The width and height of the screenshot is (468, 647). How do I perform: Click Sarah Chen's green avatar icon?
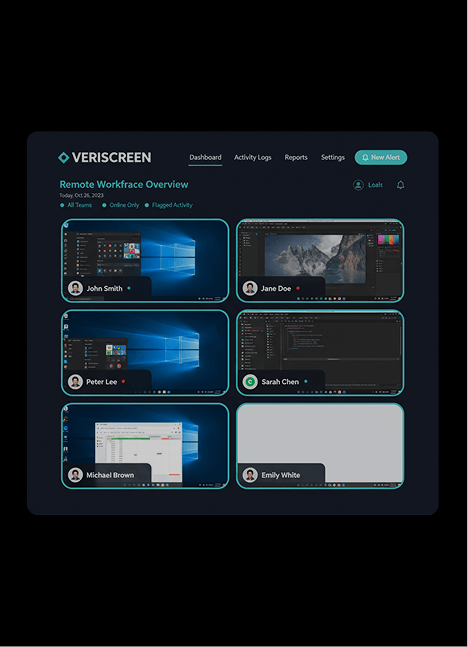point(250,382)
